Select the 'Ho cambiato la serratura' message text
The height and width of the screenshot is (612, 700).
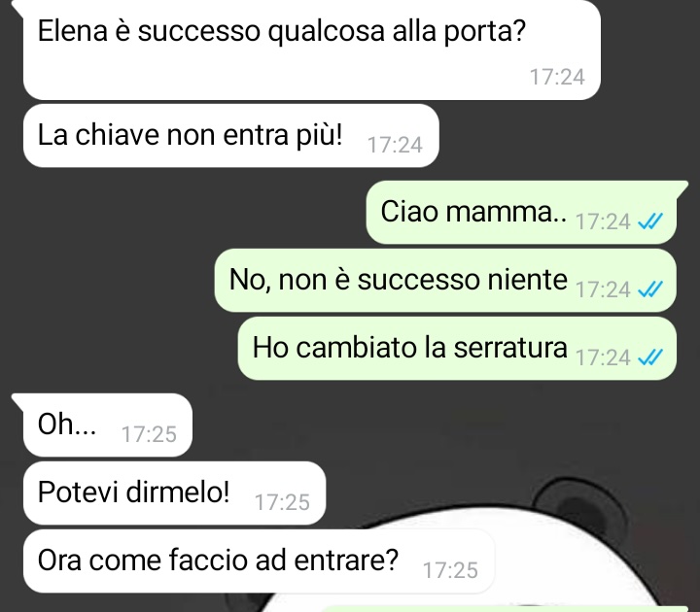point(410,348)
